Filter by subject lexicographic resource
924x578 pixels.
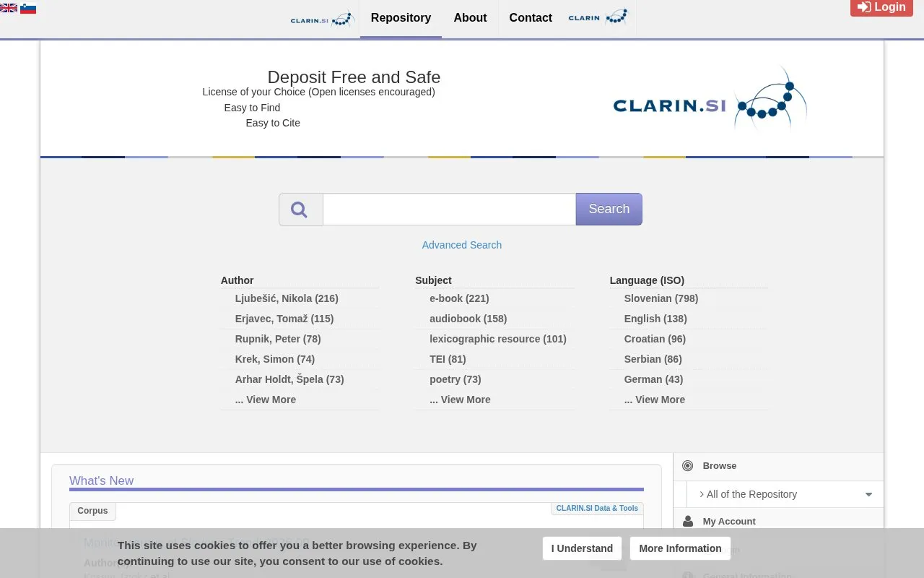(498, 339)
